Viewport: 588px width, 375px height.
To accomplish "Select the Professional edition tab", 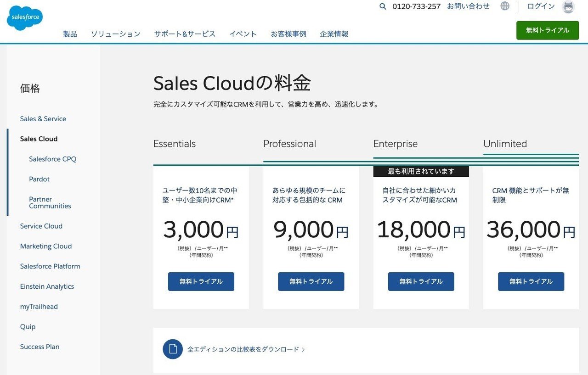I will [289, 144].
